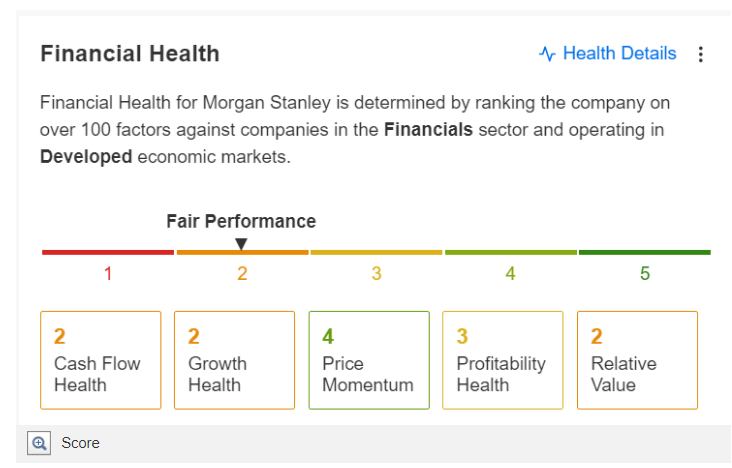Click the bold Financials sector text

428,130
